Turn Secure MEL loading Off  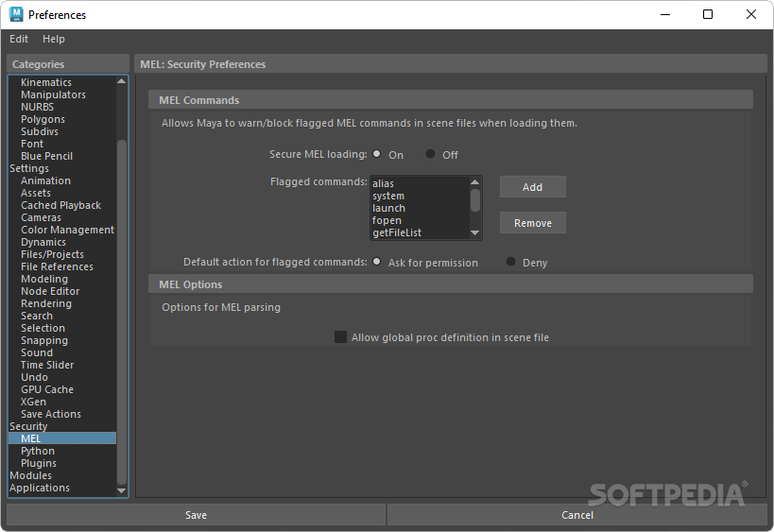[430, 154]
